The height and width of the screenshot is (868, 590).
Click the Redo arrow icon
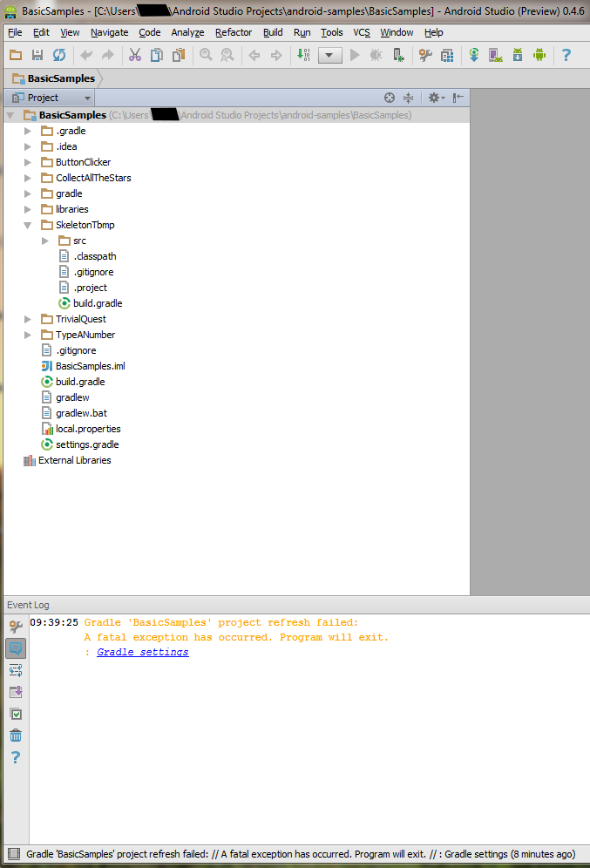coord(108,55)
